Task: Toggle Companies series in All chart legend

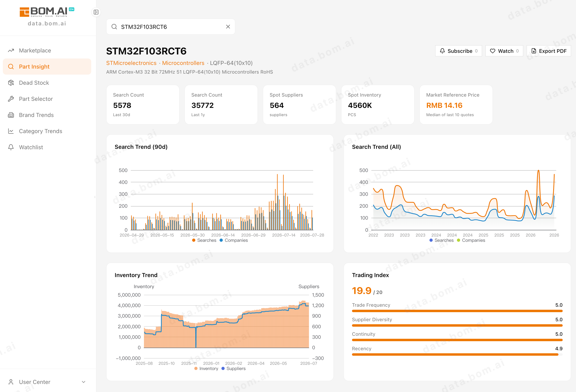Action: click(471, 240)
